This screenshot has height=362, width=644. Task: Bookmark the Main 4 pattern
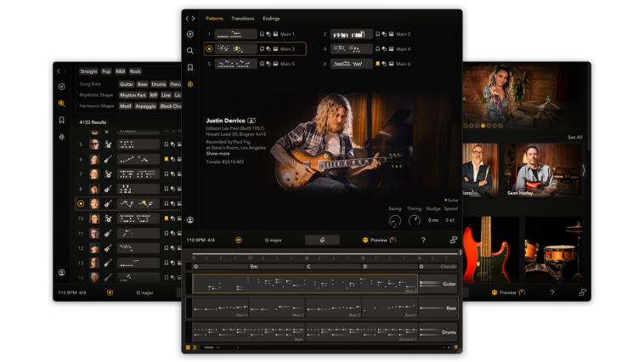click(x=377, y=49)
